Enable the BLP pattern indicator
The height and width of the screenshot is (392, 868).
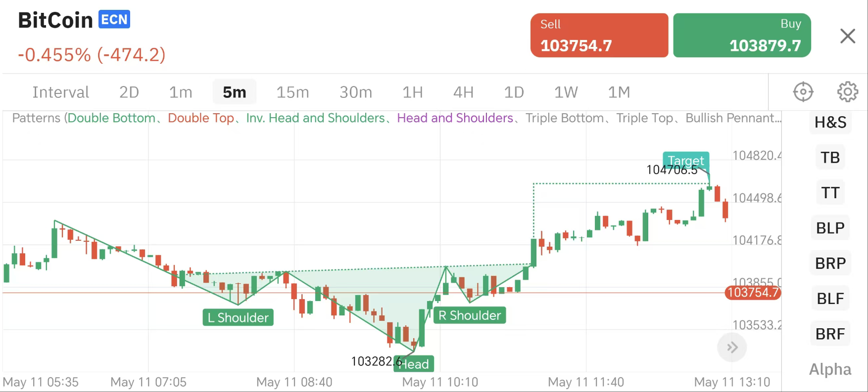[x=830, y=228]
